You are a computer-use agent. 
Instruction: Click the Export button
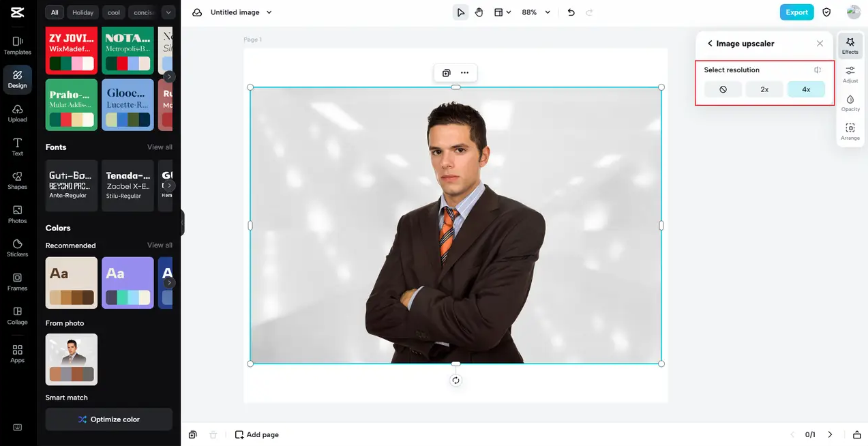point(796,12)
